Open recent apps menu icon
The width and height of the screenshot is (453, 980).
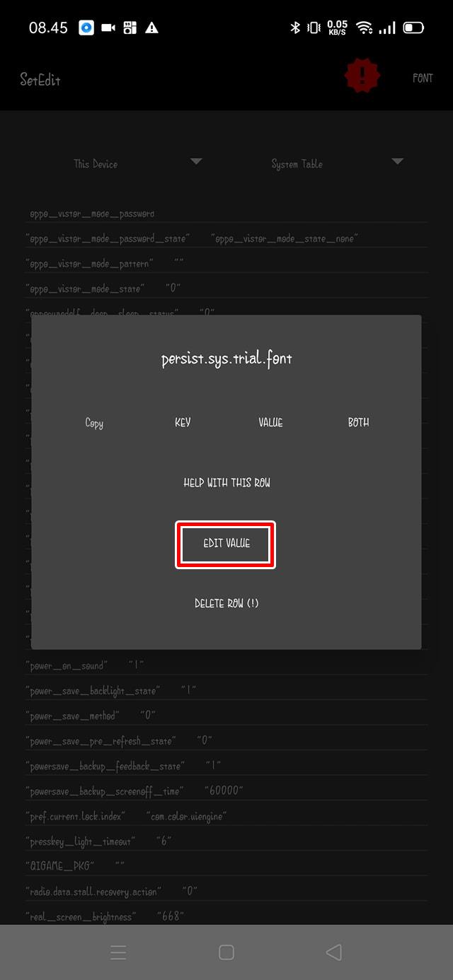pyautogui.click(x=118, y=952)
